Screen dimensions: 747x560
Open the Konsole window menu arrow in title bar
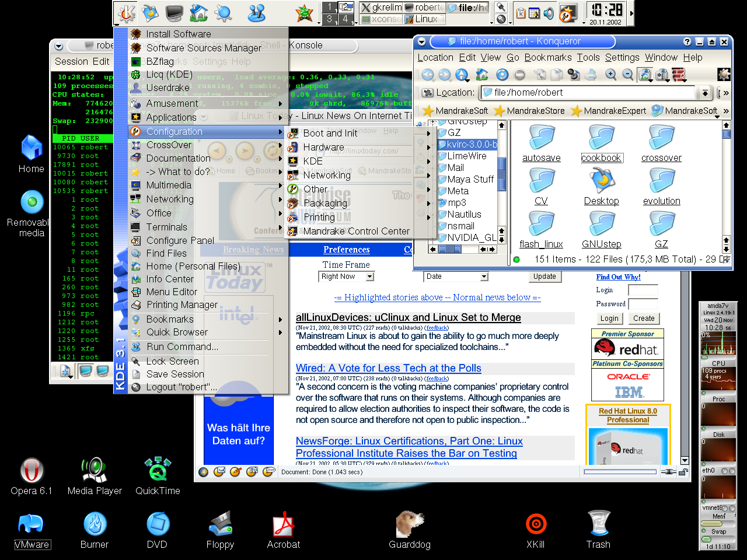(58, 46)
